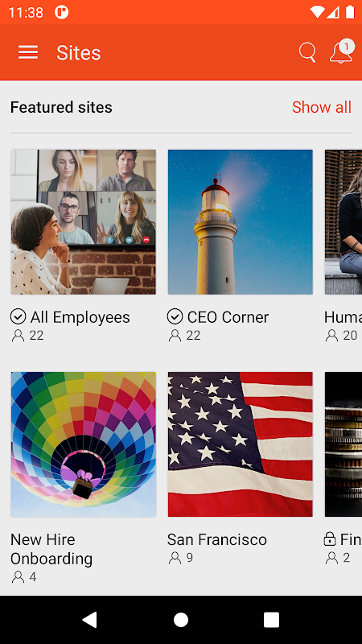The height and width of the screenshot is (644, 362).
Task: Tap Android recent apps square button
Action: click(271, 620)
